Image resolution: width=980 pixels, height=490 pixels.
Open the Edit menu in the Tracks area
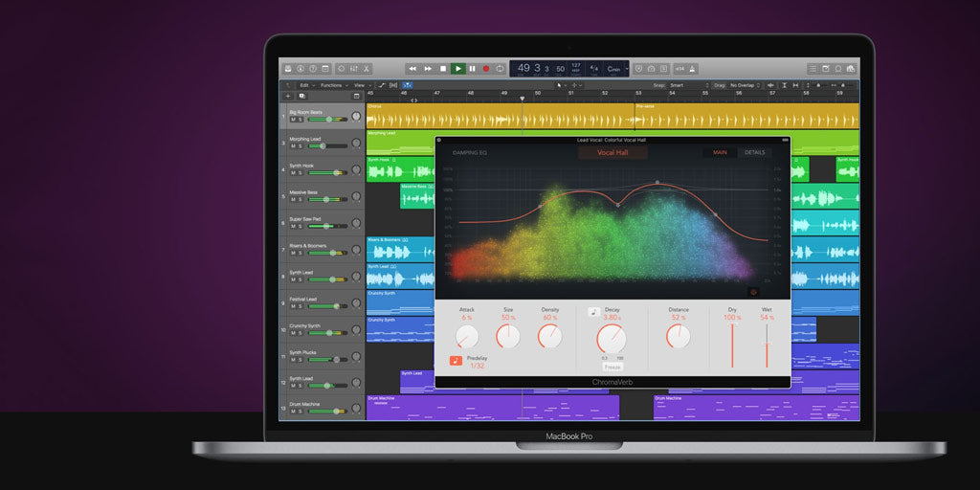click(305, 85)
